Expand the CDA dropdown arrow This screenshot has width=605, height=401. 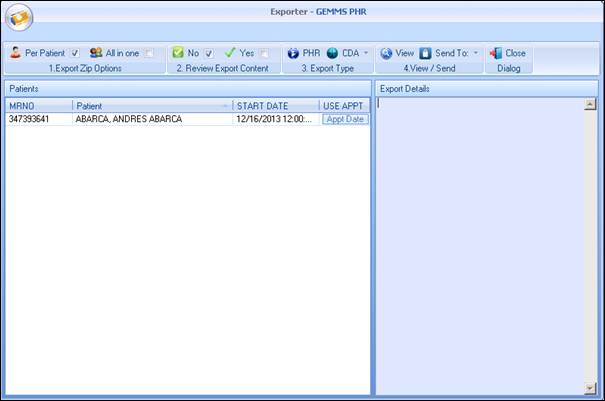point(366,53)
